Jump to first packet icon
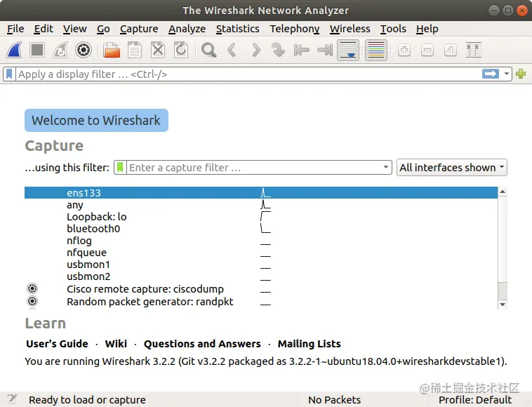The height and width of the screenshot is (407, 532). 301,51
